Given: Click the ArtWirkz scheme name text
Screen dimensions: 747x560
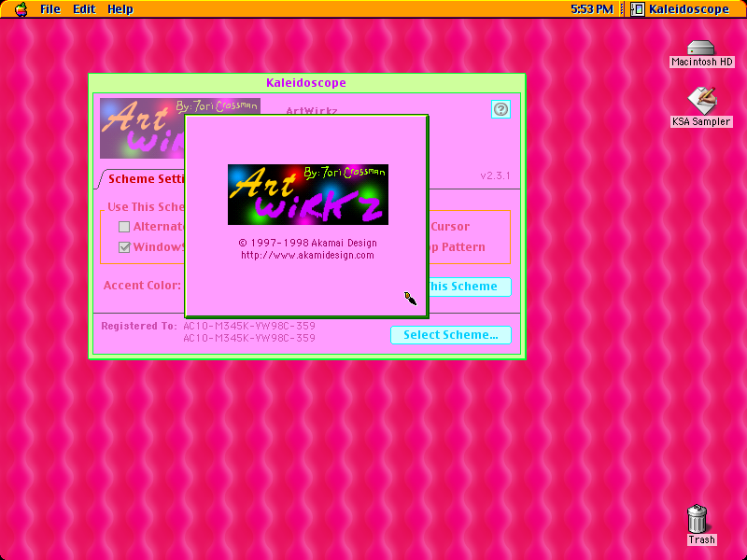Looking at the screenshot, I should tap(312, 110).
